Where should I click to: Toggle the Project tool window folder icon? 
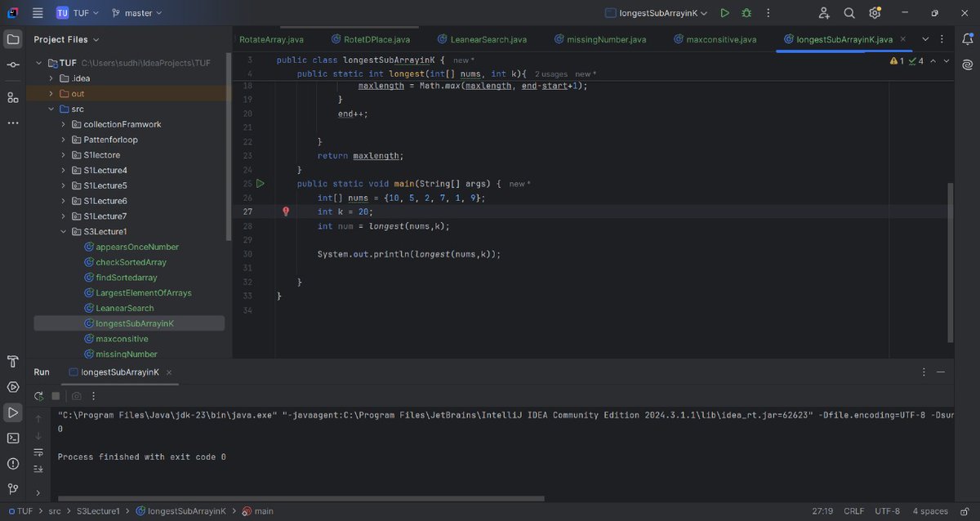click(x=13, y=39)
